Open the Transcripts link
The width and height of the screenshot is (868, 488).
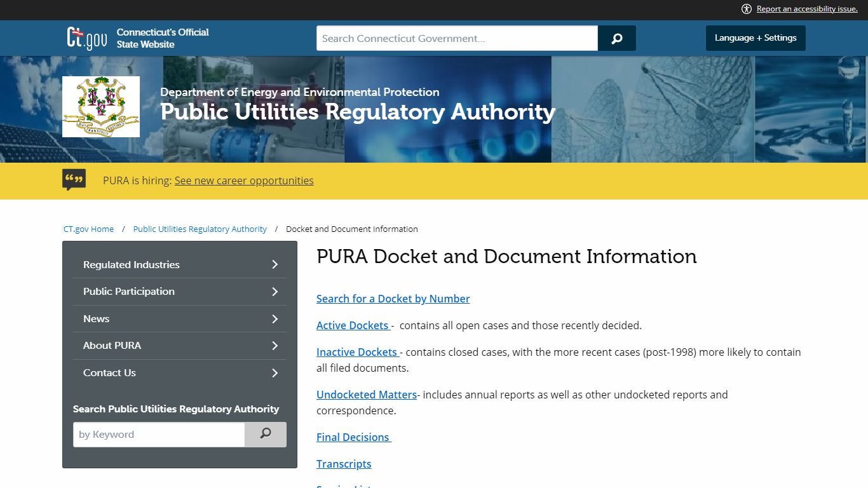point(344,464)
